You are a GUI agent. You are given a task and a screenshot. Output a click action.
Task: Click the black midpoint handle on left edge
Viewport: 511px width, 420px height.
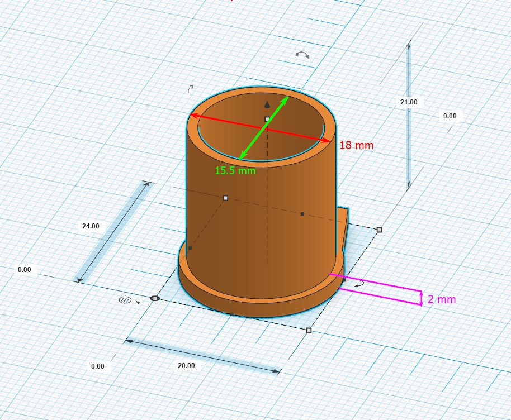pyautogui.click(x=190, y=248)
